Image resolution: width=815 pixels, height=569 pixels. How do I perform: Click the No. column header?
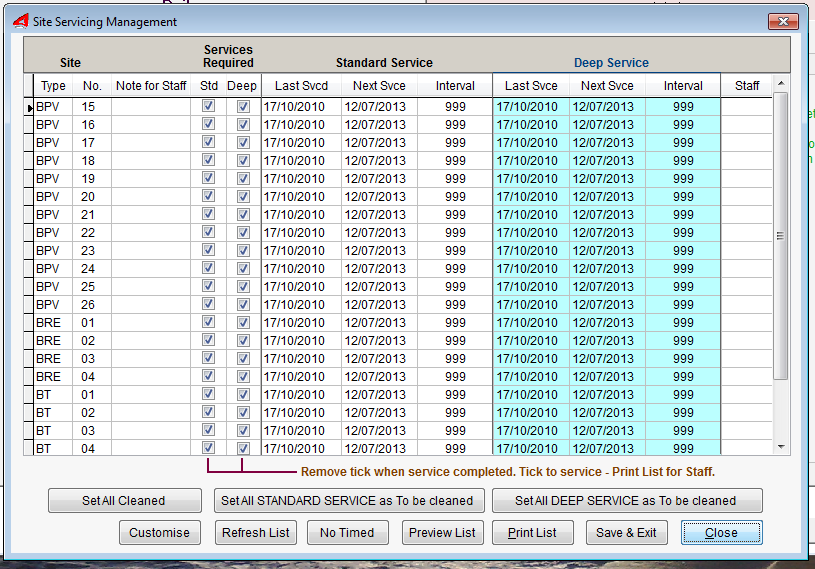coord(92,86)
